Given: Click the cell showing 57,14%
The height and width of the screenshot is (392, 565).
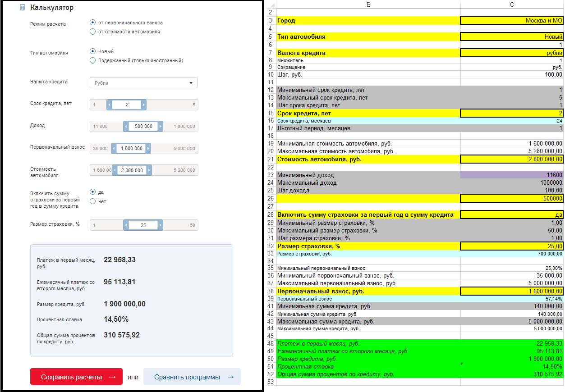Looking at the screenshot, I should [x=512, y=298].
